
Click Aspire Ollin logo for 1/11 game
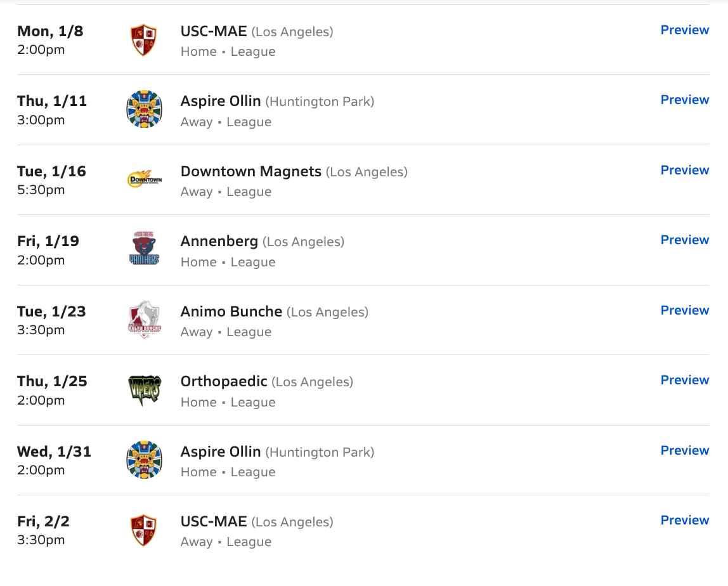144,110
